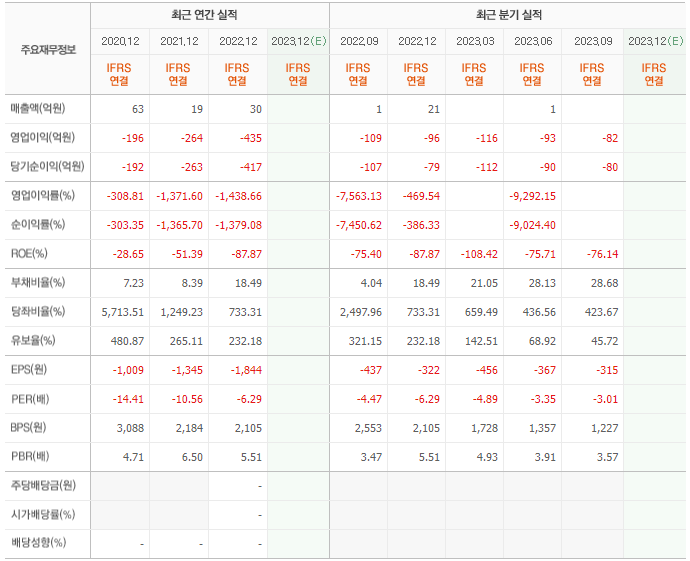Select the 주당배당금(원) row label

point(43,485)
